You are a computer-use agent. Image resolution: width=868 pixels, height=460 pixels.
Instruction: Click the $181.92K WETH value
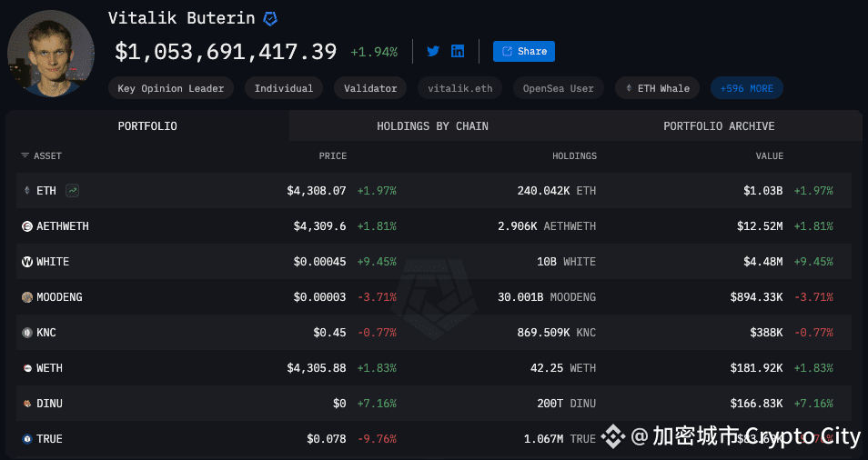(756, 367)
